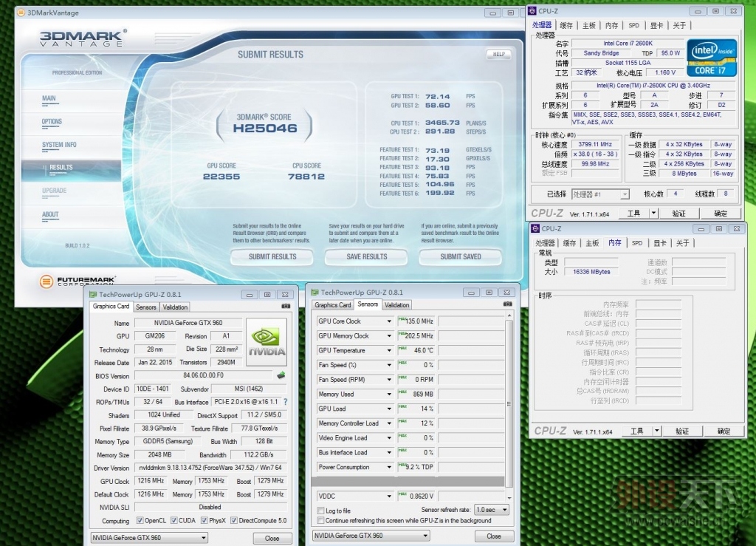Click 确定 button in lower CPU-Z

click(x=724, y=431)
